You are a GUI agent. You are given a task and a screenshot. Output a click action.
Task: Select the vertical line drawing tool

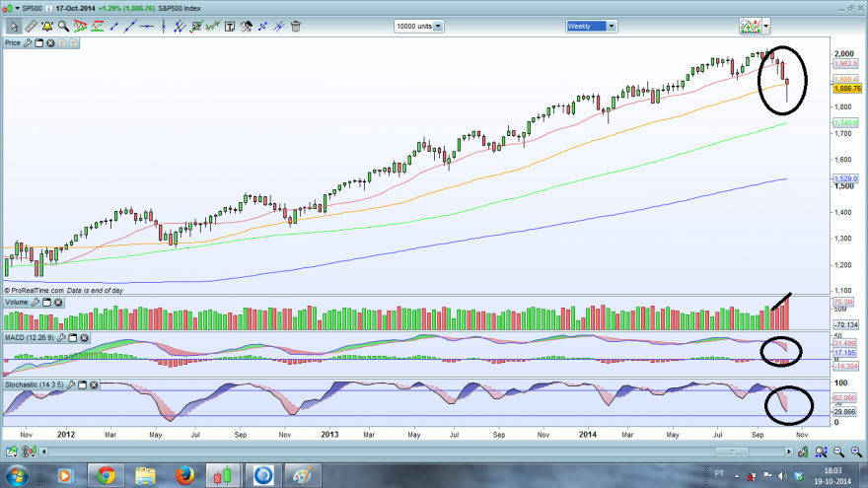(x=164, y=26)
